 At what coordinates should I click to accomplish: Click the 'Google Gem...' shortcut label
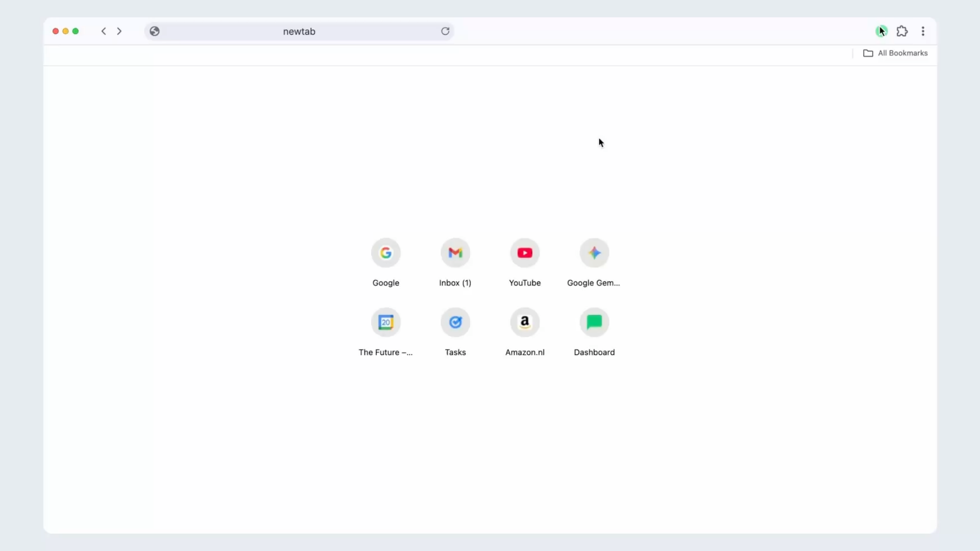594,283
